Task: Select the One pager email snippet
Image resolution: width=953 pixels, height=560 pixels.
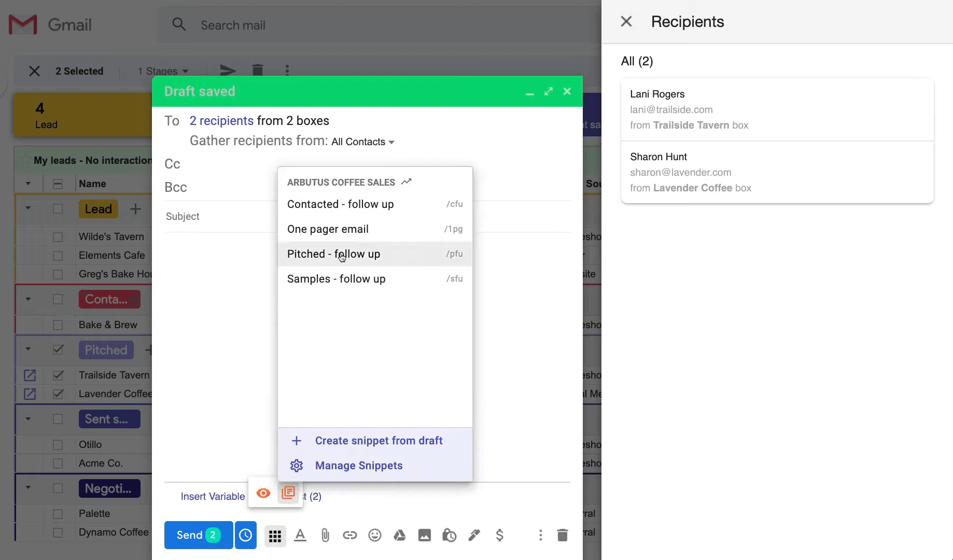Action: pyautogui.click(x=375, y=229)
